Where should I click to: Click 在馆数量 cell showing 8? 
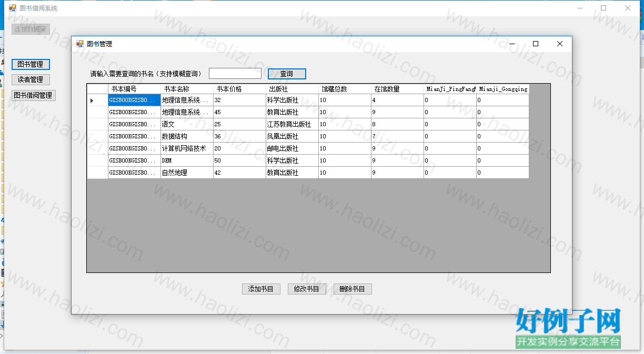[397, 124]
